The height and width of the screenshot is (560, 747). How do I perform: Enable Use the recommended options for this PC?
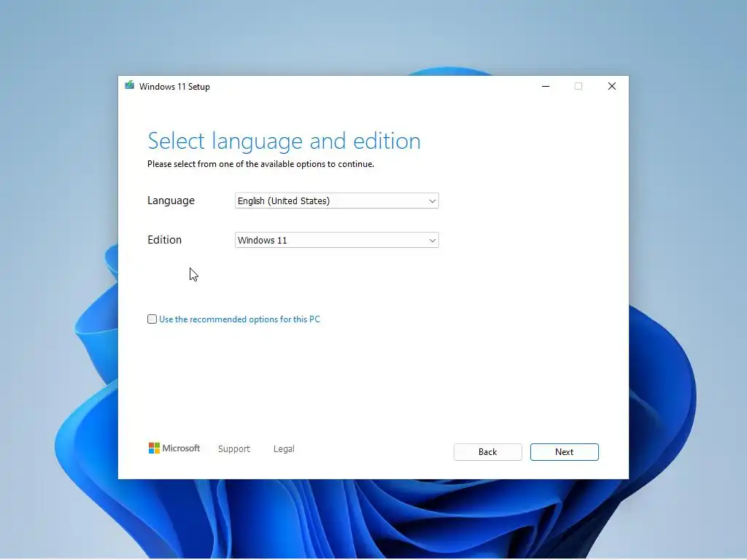[x=152, y=319]
